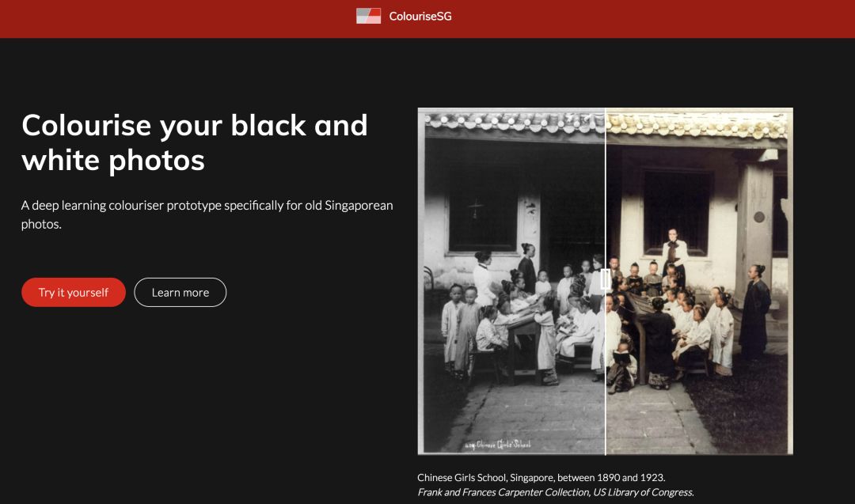The width and height of the screenshot is (855, 504).
Task: Click the heading Colourise your black and white photos
Action: tap(195, 142)
